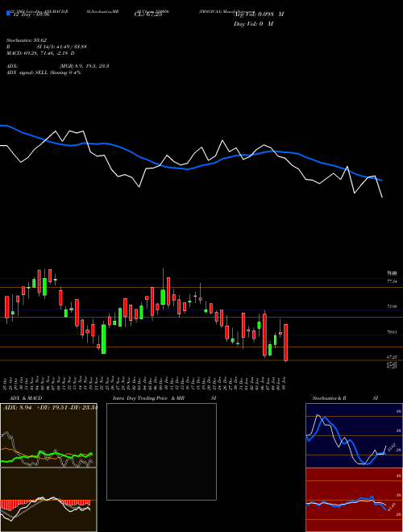Click the 'Intra Day Trading Price & MR' title
403x532 pixels.
[x=149, y=398]
